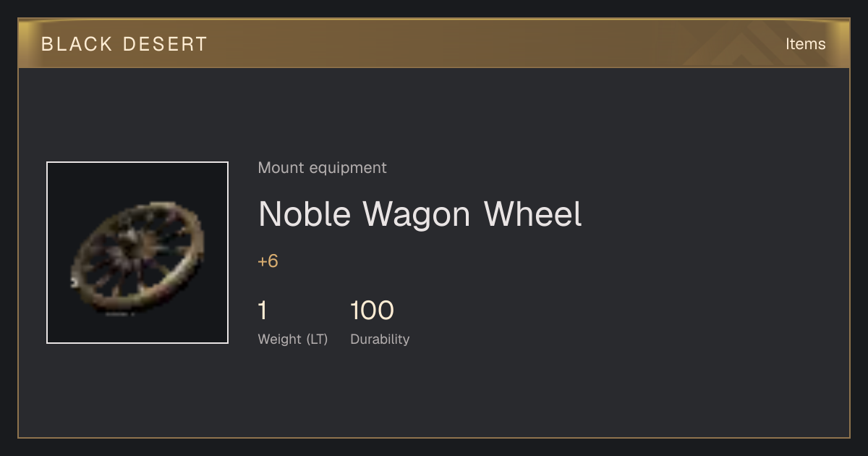868x456 pixels.
Task: Open the Items section link
Action: point(805,43)
